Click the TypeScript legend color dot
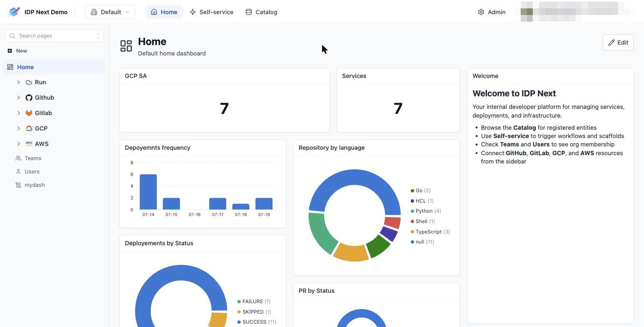 (x=412, y=232)
